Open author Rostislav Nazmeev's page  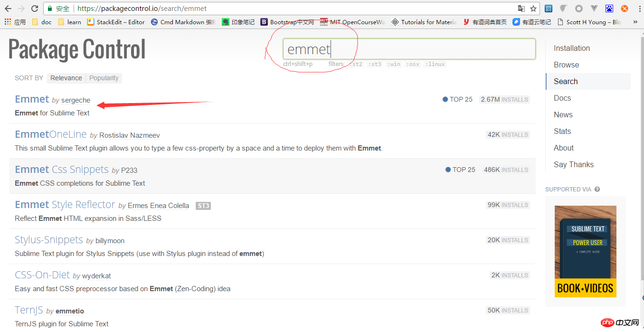(129, 135)
